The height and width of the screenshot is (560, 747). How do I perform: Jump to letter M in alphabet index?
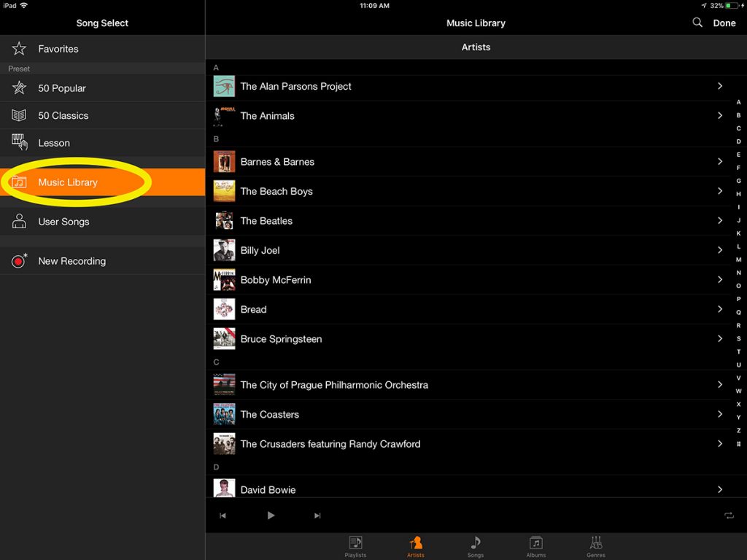738,260
